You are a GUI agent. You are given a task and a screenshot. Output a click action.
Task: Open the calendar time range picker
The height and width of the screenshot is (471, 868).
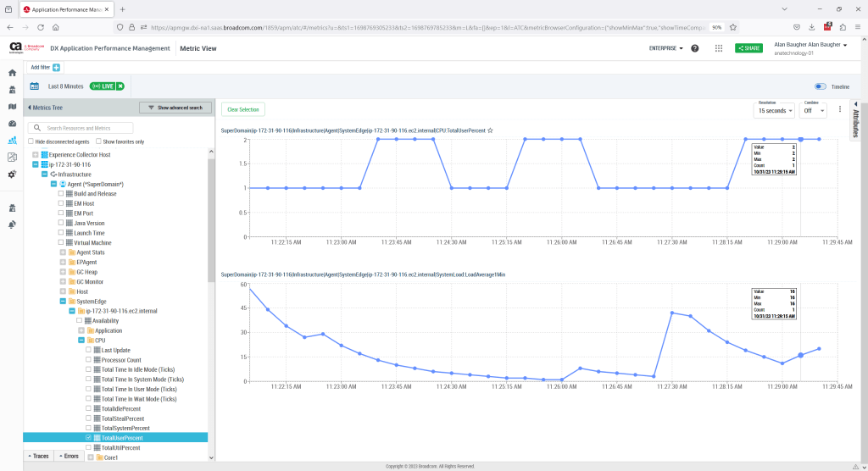click(35, 86)
